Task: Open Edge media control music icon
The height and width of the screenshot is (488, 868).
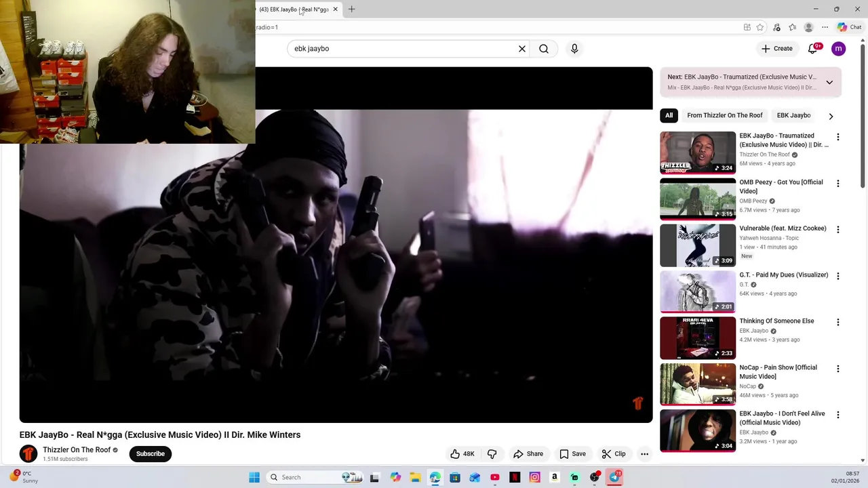Action: 776,27
